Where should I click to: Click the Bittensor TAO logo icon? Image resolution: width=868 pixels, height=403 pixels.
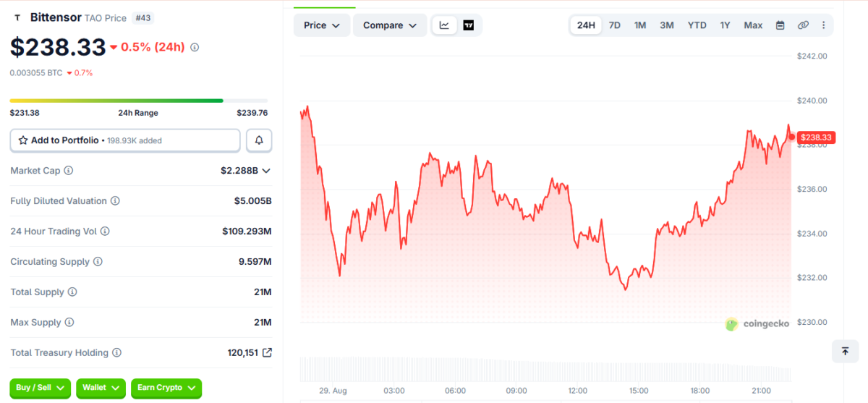[x=17, y=17]
